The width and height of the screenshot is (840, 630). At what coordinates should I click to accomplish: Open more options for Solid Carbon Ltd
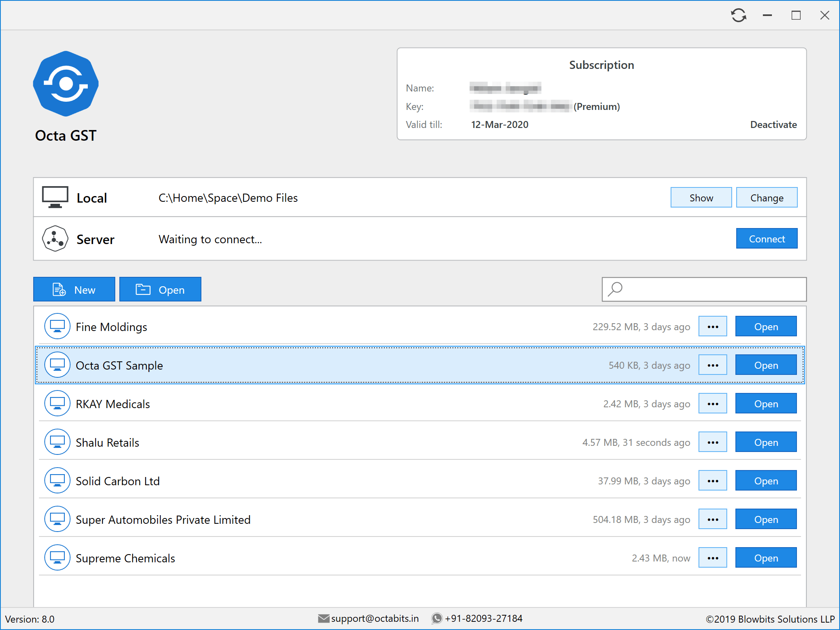pos(713,481)
